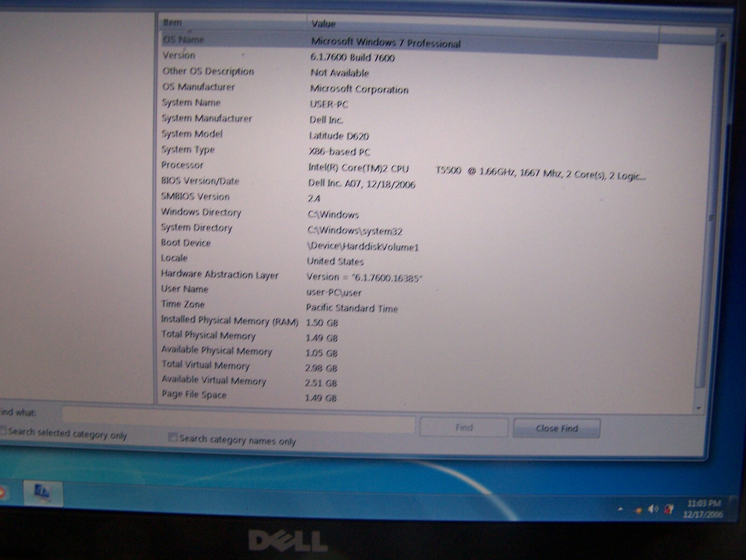Viewport: 746px width, 560px height.
Task: Open the Action Center flag icon
Action: click(x=669, y=508)
